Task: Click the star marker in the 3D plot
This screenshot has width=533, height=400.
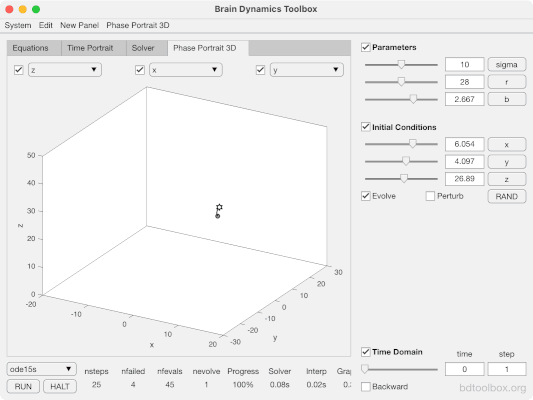Action: point(219,207)
